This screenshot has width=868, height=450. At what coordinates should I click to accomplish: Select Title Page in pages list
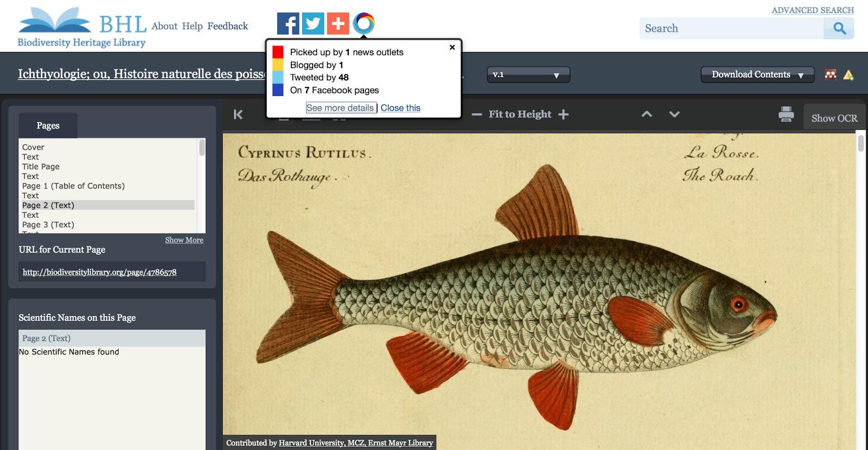click(x=41, y=167)
